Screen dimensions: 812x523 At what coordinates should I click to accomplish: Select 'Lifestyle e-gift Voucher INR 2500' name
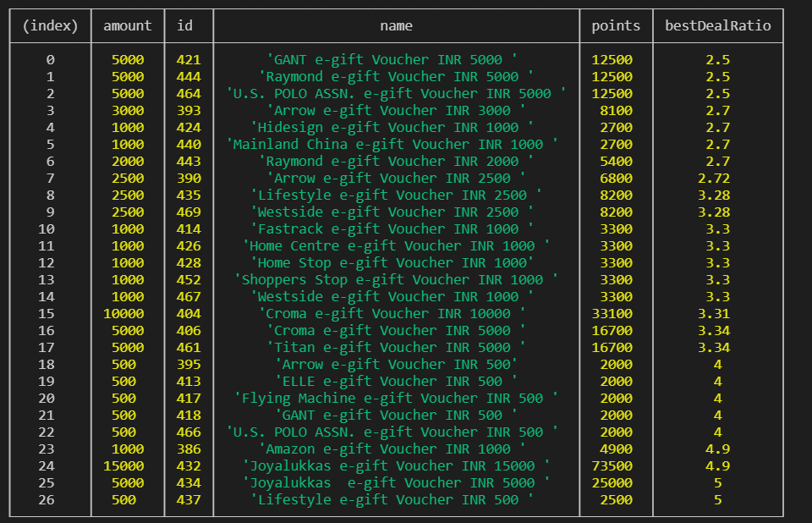(x=396, y=195)
